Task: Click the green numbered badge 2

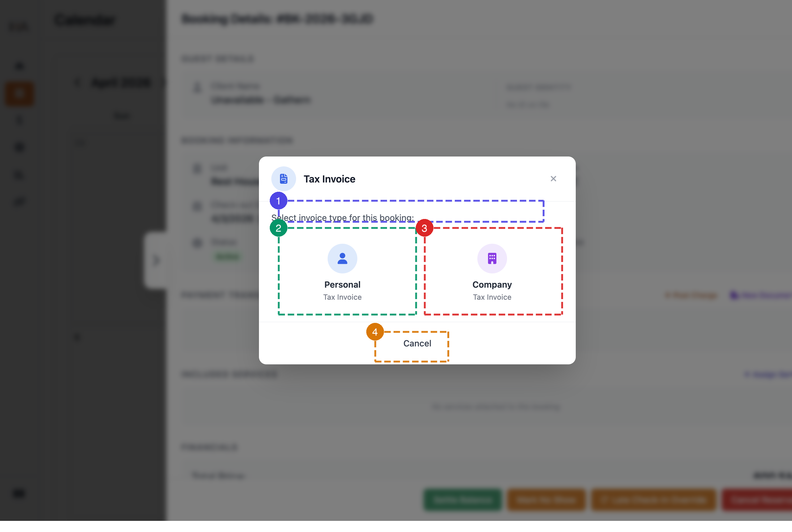Action: (278, 228)
